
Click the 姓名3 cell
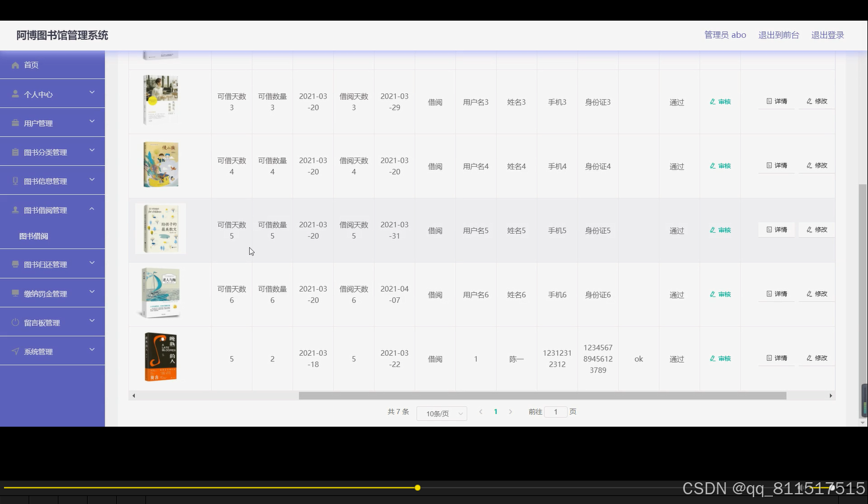pos(516,103)
